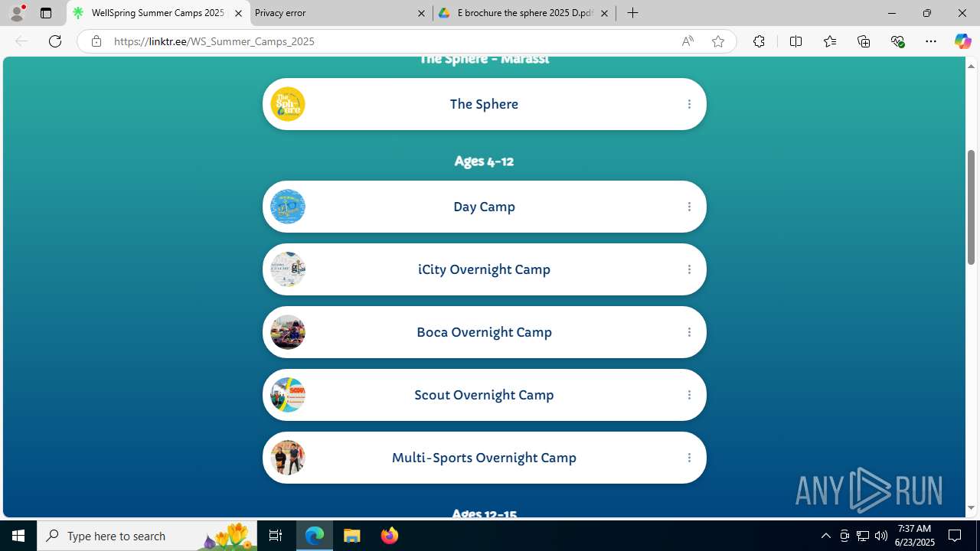Click Boca Overnight Camp thumbnail image
The height and width of the screenshot is (551, 980).
point(288,332)
